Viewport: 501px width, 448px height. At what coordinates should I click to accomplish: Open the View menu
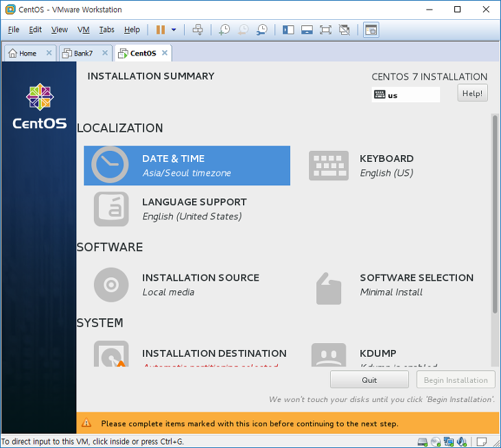click(60, 30)
